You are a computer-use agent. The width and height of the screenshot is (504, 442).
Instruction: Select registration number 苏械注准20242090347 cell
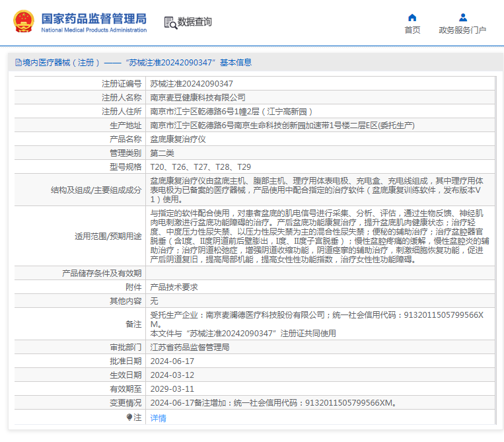pos(192,84)
